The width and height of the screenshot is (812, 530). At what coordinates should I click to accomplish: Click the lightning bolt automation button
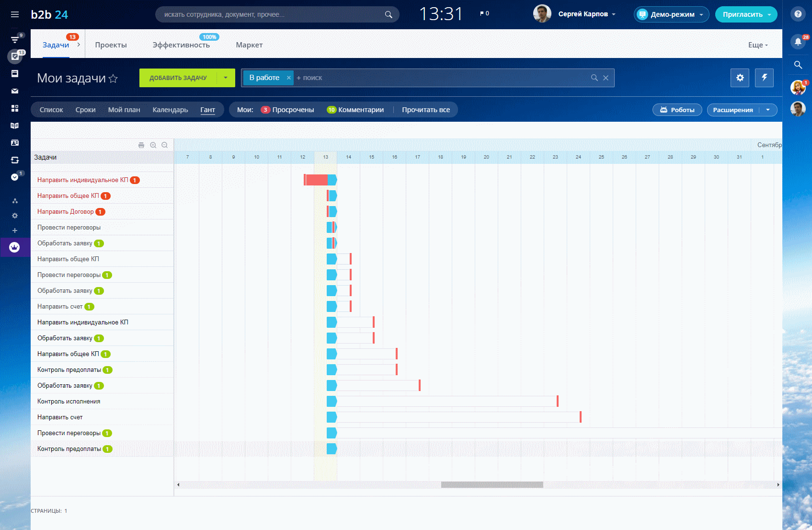click(764, 78)
